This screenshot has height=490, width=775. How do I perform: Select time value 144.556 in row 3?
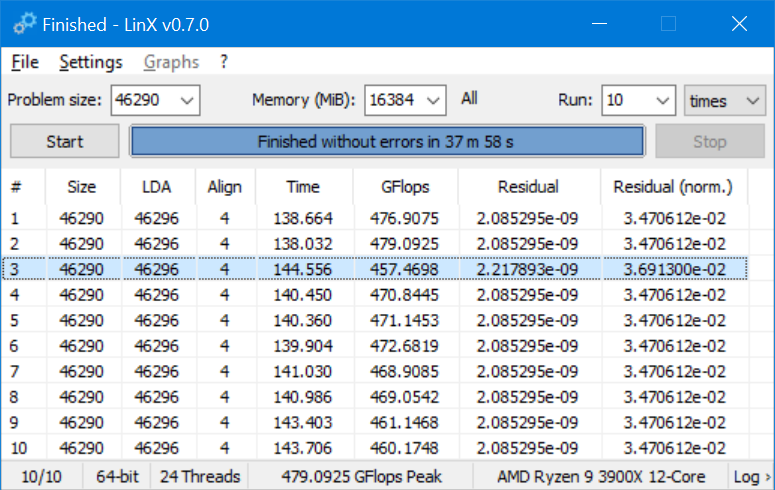coord(302,269)
